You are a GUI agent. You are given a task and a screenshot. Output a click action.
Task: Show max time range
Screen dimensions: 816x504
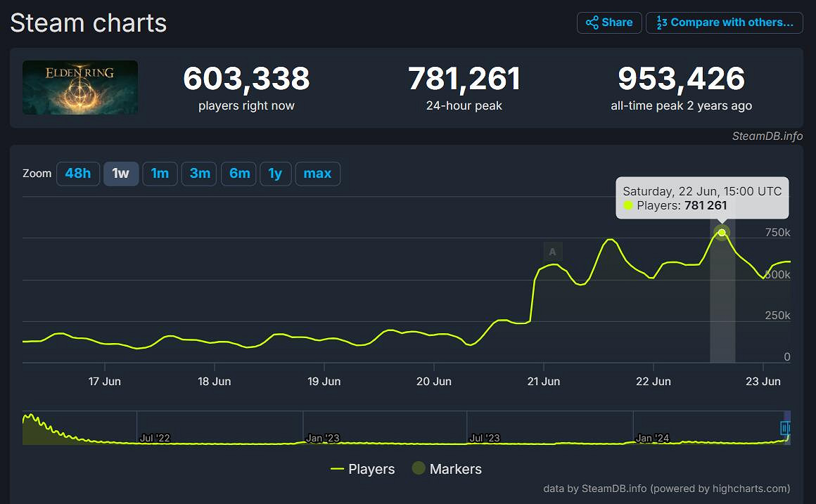(x=317, y=173)
